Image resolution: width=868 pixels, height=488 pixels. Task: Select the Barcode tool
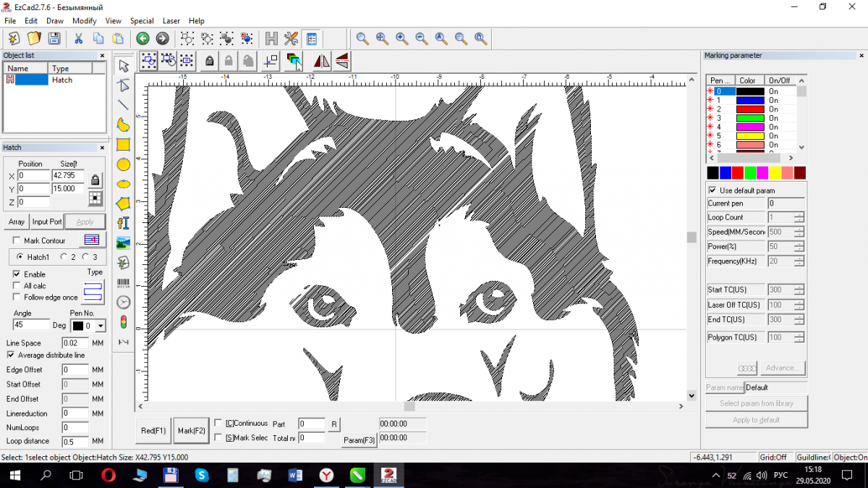point(124,282)
